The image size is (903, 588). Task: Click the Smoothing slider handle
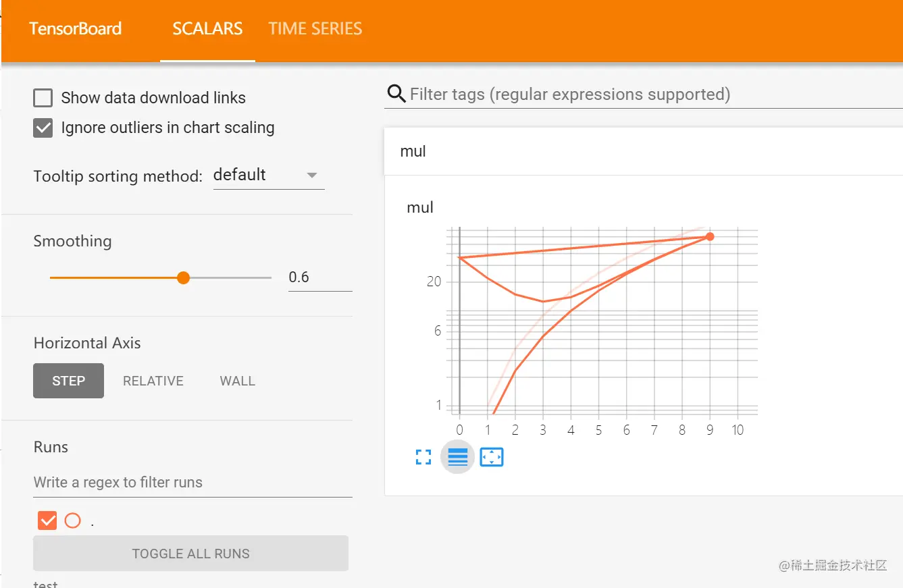point(183,277)
